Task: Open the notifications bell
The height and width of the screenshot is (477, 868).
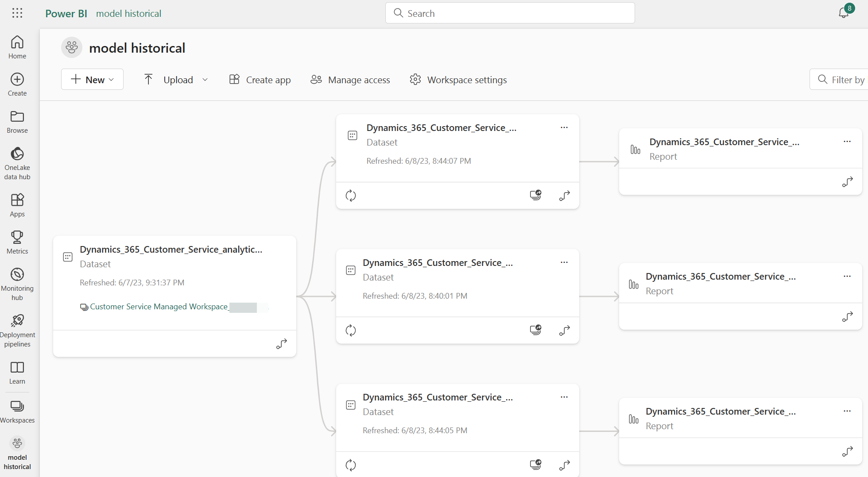Action: click(843, 13)
